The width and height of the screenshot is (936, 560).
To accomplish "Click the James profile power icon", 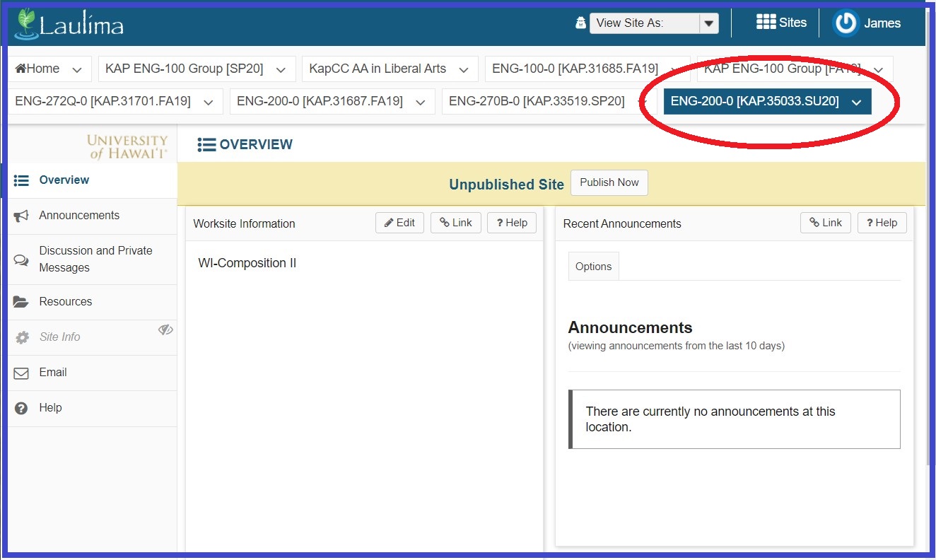I will pos(846,23).
